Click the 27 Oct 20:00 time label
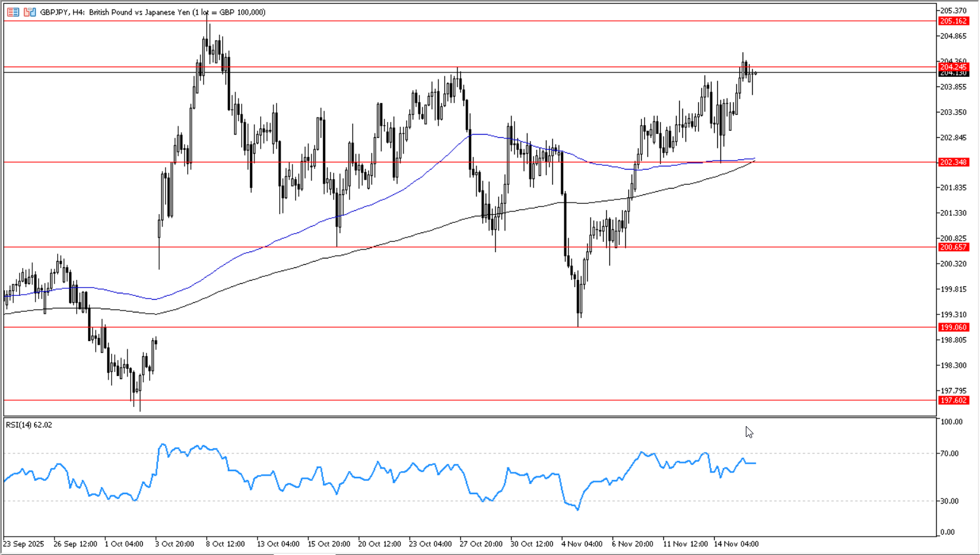This screenshot has width=980, height=555. 481,544
